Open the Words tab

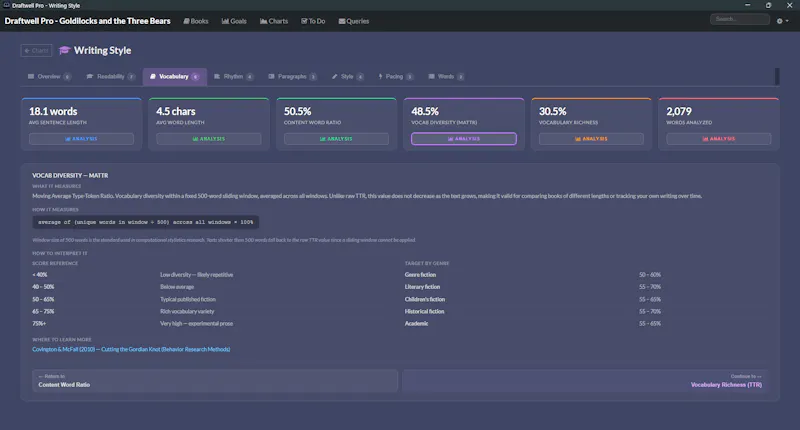click(x=446, y=77)
